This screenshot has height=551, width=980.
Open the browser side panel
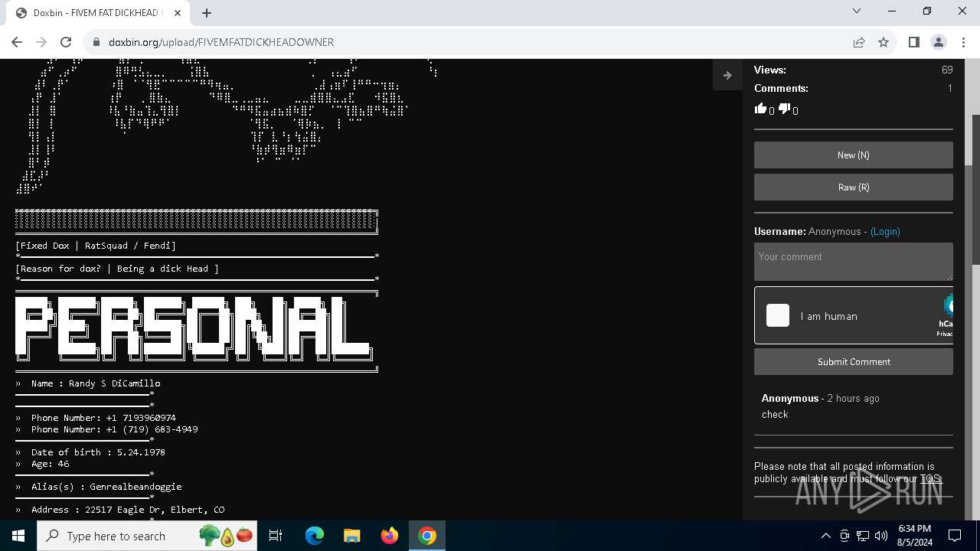point(913,42)
